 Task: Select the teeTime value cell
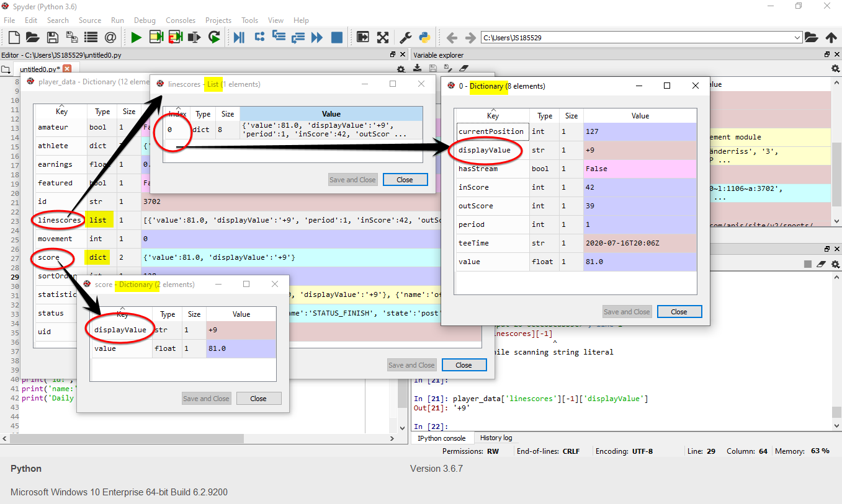tap(640, 243)
